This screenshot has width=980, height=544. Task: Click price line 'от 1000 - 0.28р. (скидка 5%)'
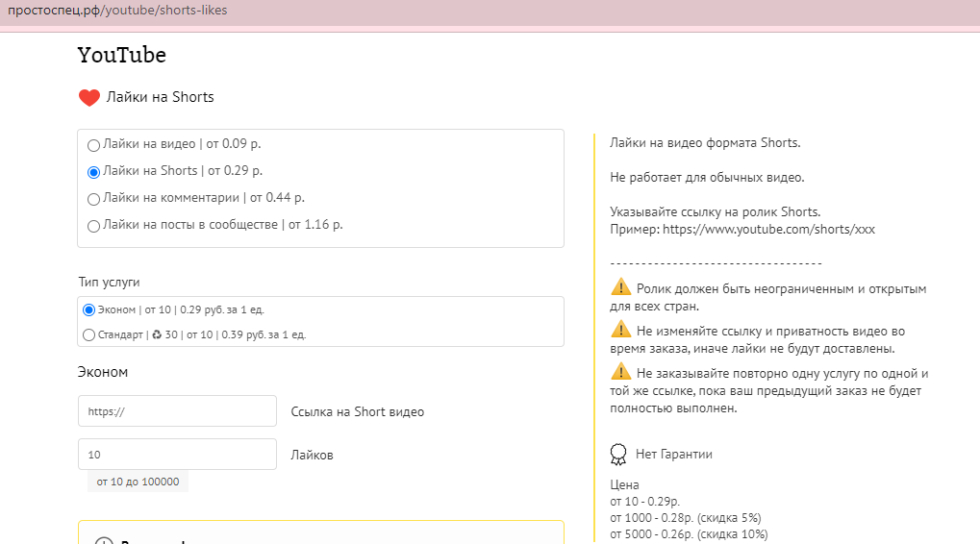[686, 518]
